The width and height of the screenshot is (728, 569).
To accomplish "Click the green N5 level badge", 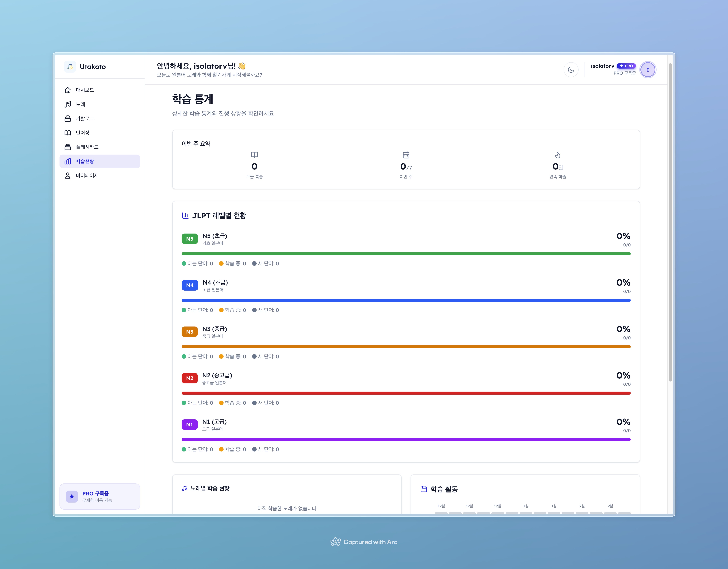I will pos(190,239).
